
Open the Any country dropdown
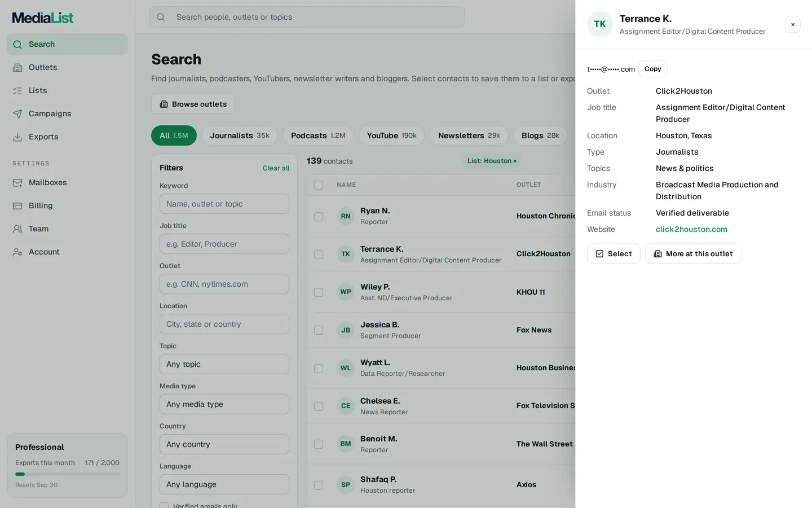pyautogui.click(x=224, y=444)
